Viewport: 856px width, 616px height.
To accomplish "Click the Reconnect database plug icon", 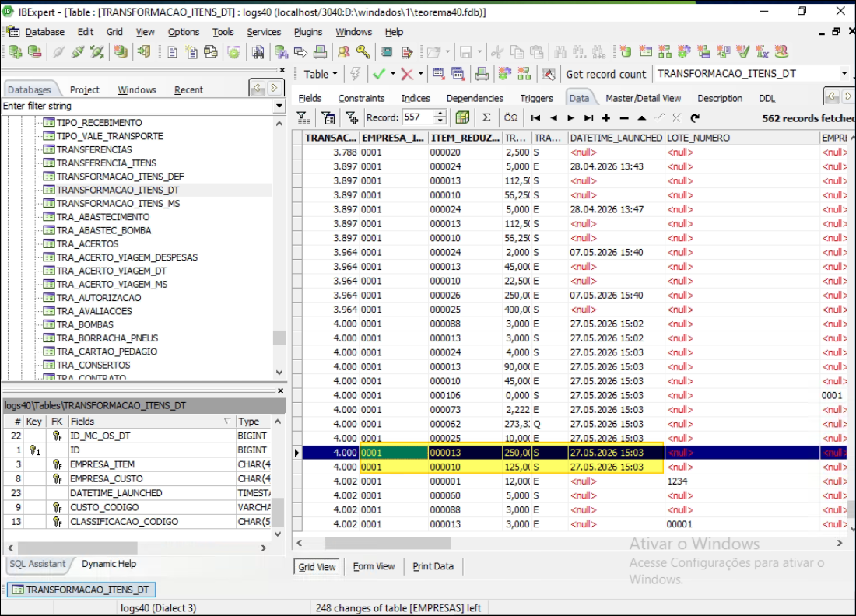I will pyautogui.click(x=97, y=52).
